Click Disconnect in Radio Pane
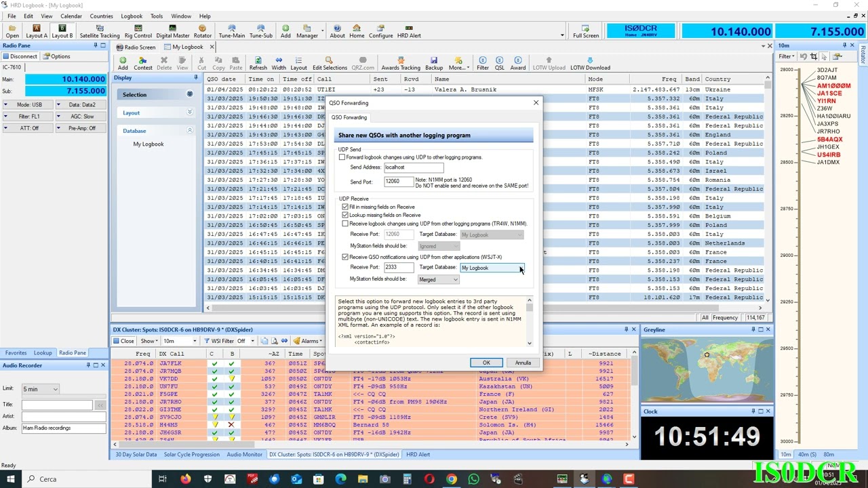Image resolution: width=868 pixels, height=488 pixels. [20, 56]
